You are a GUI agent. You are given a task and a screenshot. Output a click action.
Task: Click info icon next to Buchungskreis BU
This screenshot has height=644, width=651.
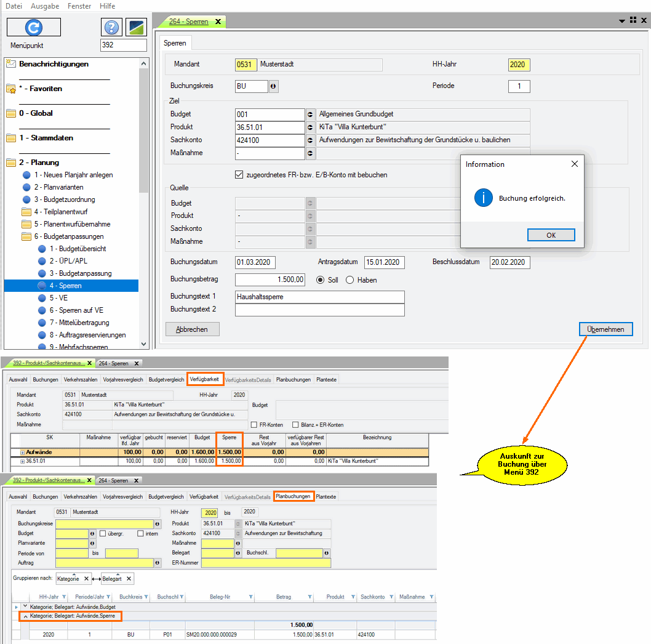click(x=273, y=86)
